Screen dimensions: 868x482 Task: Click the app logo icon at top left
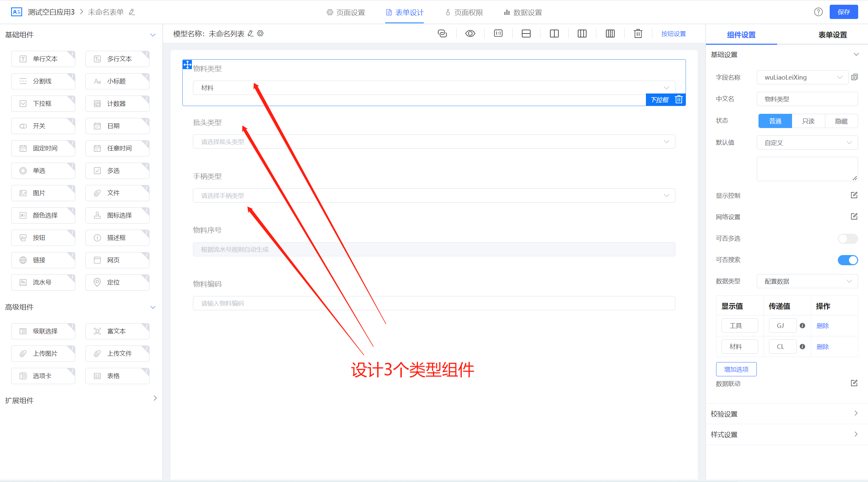click(x=16, y=12)
